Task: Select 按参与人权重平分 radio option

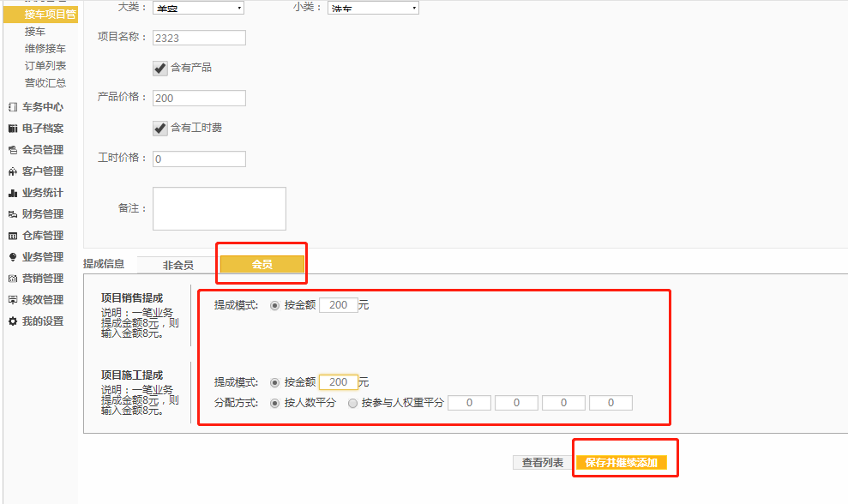Action: (x=353, y=403)
